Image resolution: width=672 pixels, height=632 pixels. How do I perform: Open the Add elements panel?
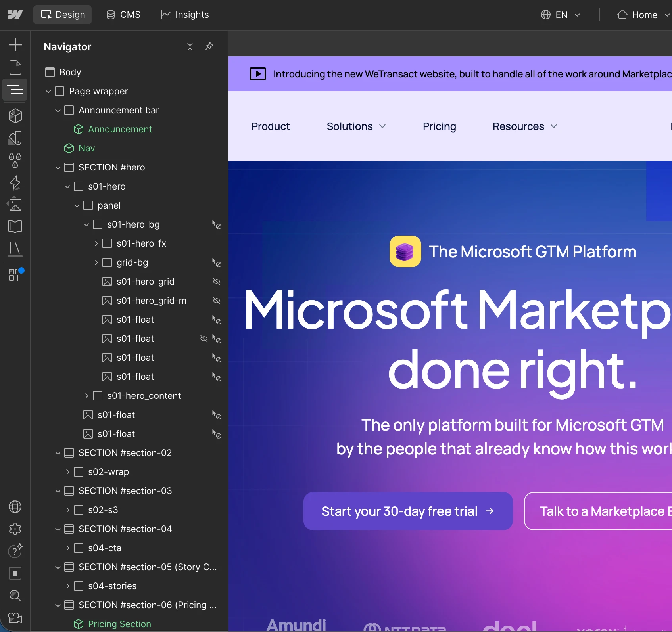click(x=15, y=45)
